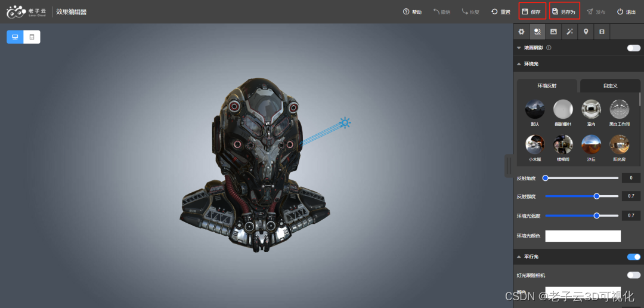644x308 pixels.
Task: Click the 效果编辑器 title text
Action: 72,12
